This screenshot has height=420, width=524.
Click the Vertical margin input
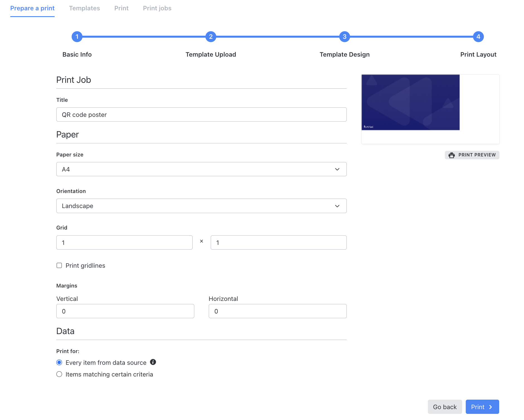[x=125, y=311]
